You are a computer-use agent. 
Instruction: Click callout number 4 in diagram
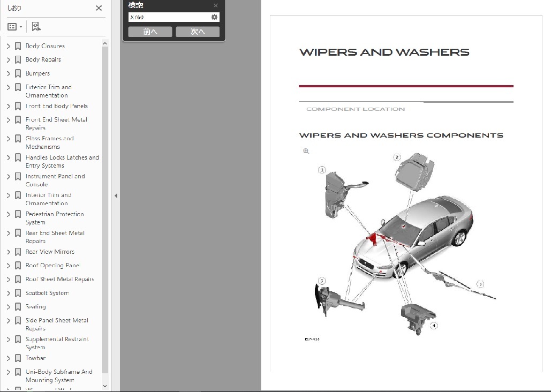(x=434, y=326)
